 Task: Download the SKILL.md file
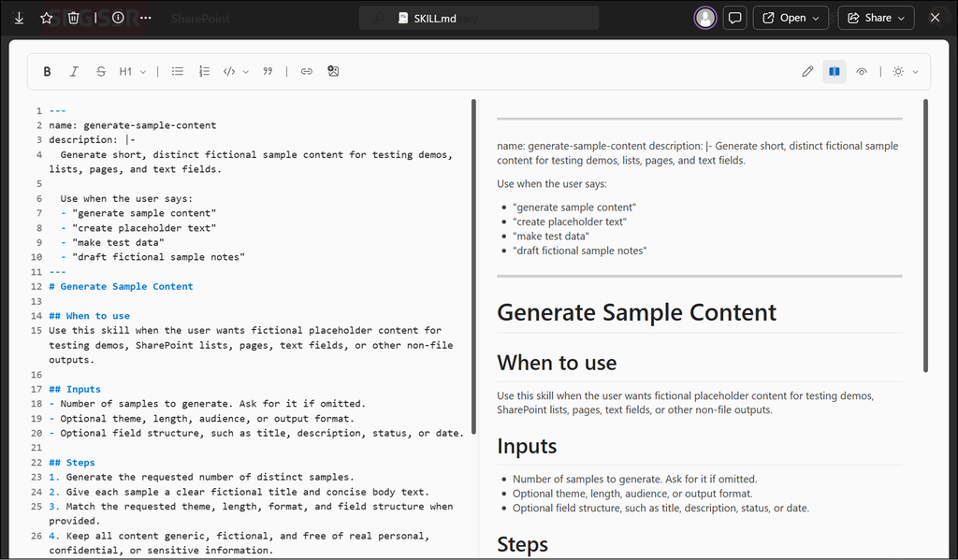[x=19, y=18]
